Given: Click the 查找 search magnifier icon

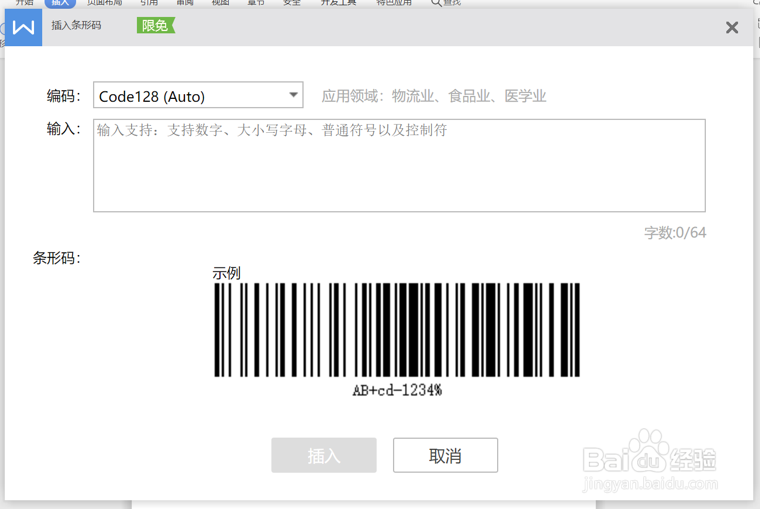Looking at the screenshot, I should pyautogui.click(x=436, y=3).
